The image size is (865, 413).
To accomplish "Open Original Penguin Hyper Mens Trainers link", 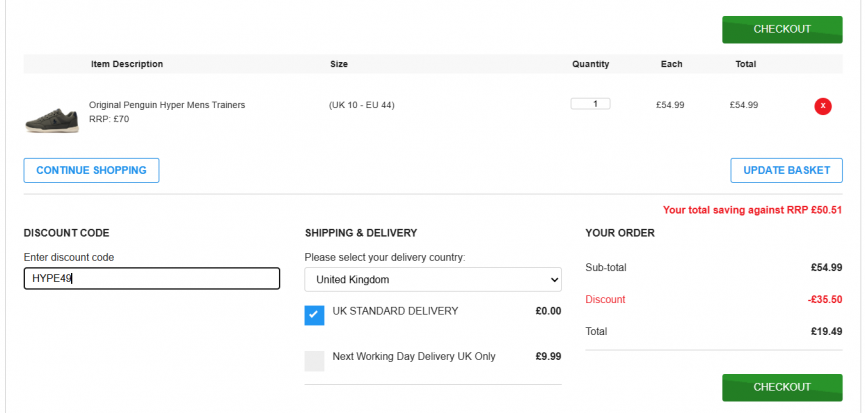I will pos(167,105).
